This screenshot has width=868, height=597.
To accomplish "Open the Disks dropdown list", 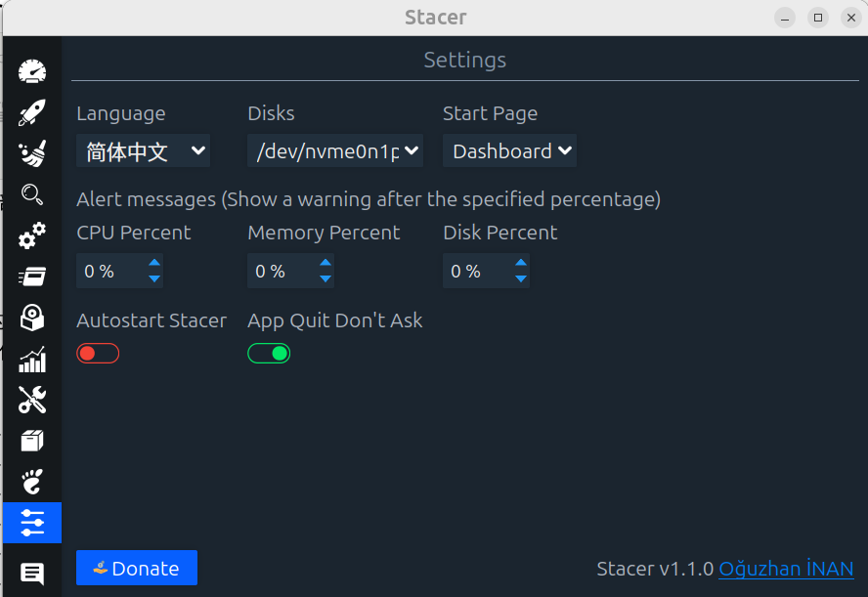I will [335, 151].
